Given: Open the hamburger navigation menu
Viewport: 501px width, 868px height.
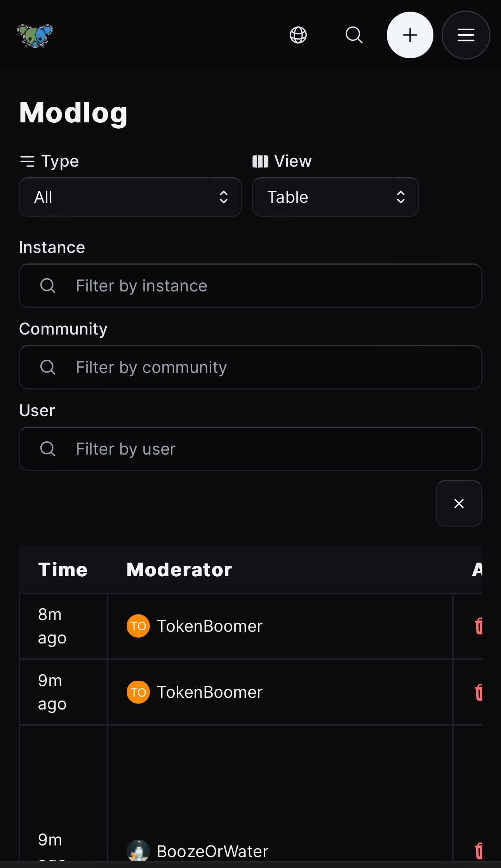Looking at the screenshot, I should tap(466, 35).
